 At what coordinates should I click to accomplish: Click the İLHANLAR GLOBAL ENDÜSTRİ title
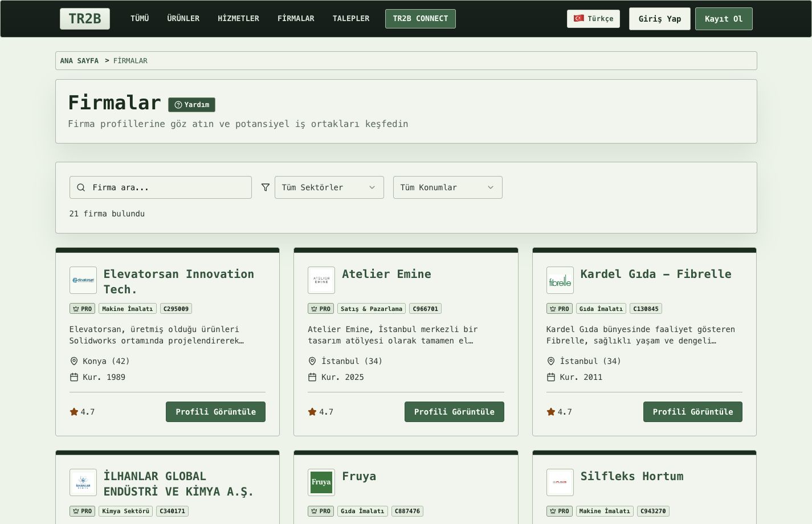pyautogui.click(x=178, y=484)
